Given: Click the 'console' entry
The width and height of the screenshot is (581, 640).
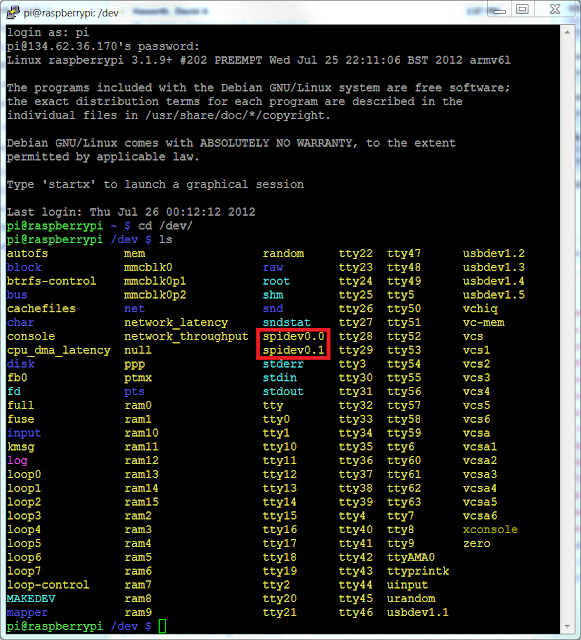Looking at the screenshot, I should pos(31,336).
